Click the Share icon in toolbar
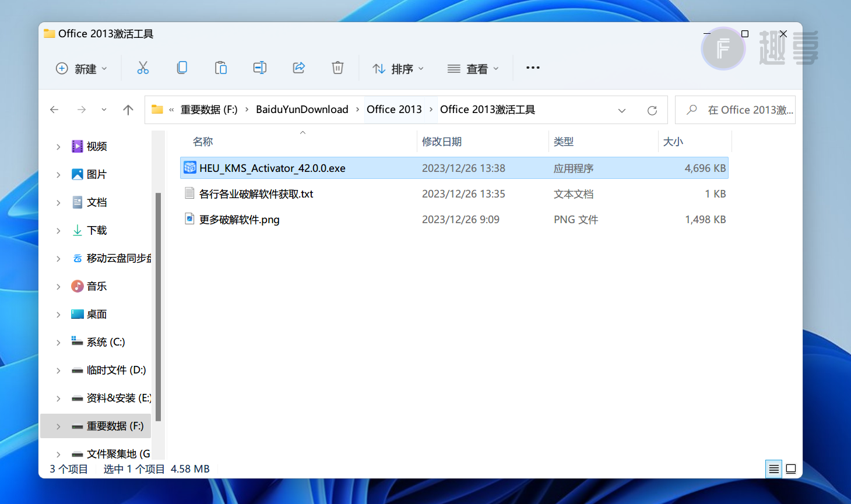The height and width of the screenshot is (504, 851). 299,68
